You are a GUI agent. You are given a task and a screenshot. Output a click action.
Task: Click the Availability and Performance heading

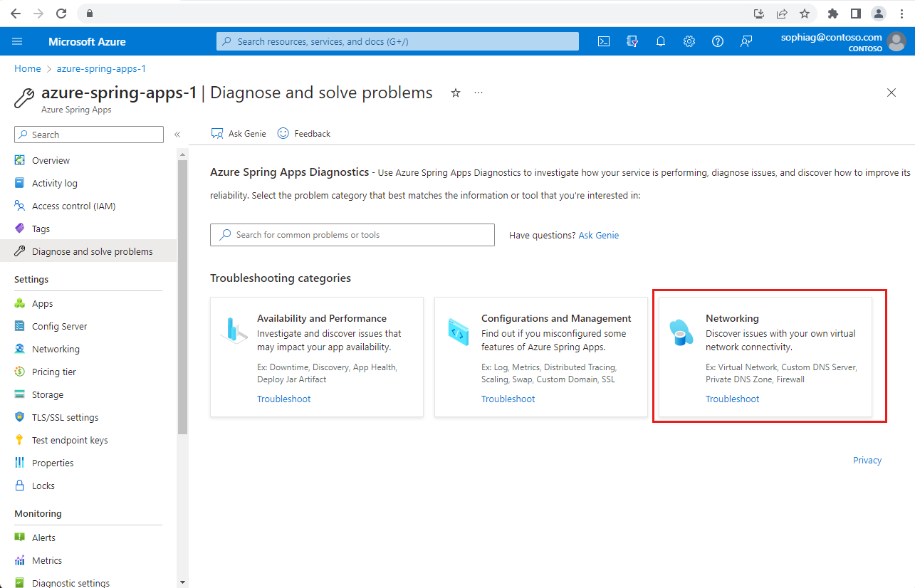[322, 318]
